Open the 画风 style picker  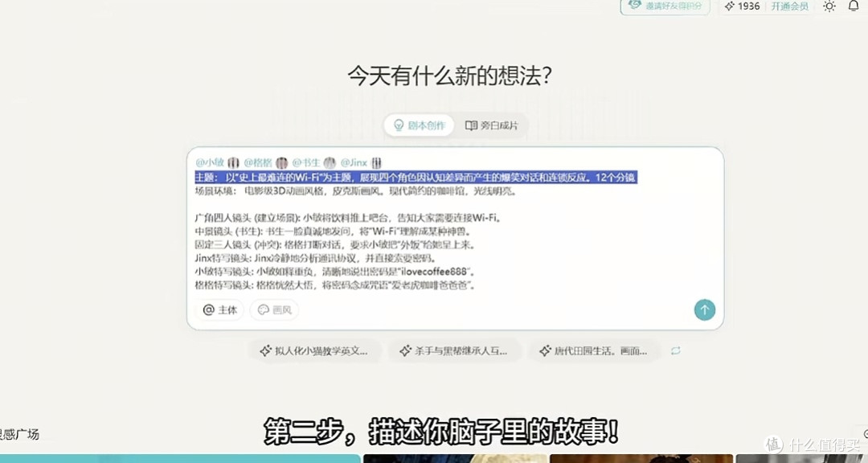[x=274, y=309]
